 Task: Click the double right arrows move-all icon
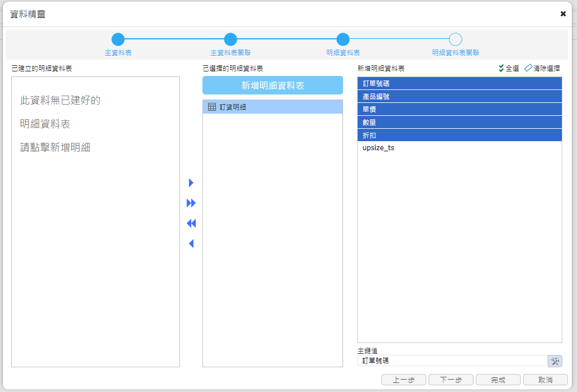[x=191, y=203]
